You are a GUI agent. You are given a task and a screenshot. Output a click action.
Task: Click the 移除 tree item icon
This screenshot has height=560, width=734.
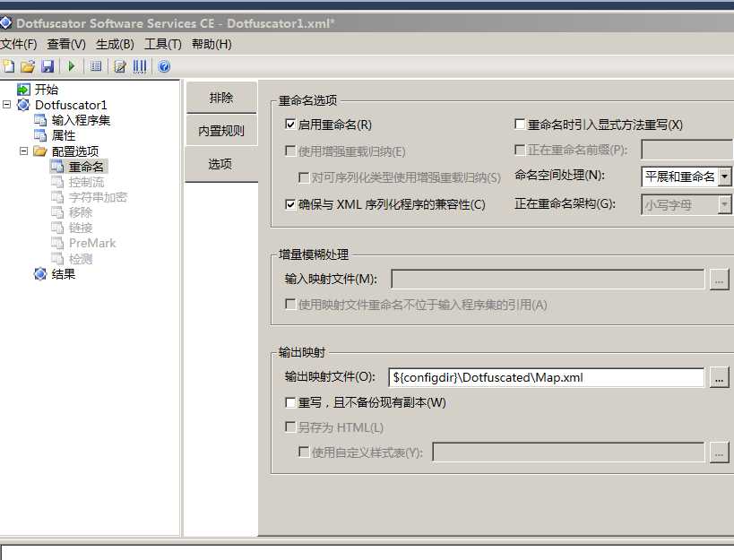pos(57,212)
